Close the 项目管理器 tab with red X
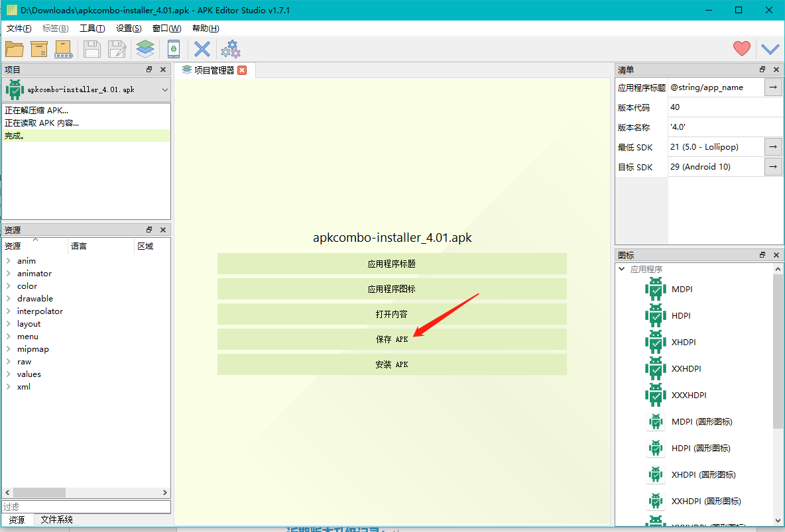 pos(242,70)
